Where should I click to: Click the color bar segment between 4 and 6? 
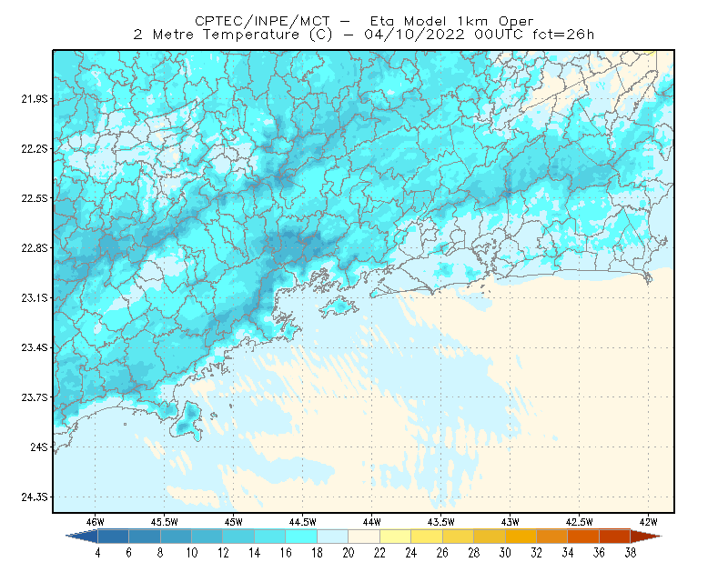pos(113,537)
